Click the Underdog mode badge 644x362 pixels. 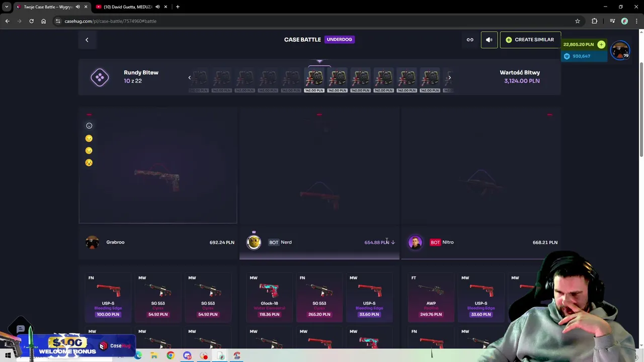pyautogui.click(x=339, y=39)
